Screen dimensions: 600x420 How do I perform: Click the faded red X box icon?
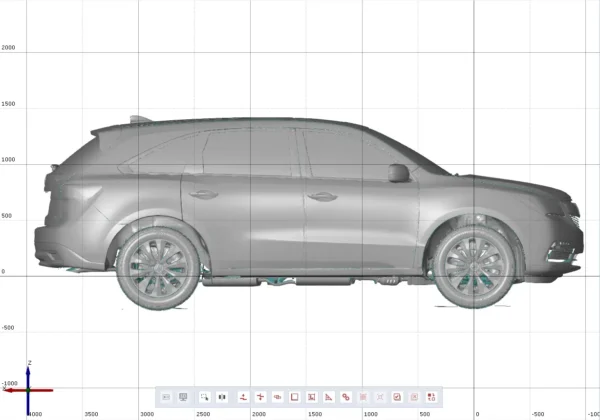[414, 397]
